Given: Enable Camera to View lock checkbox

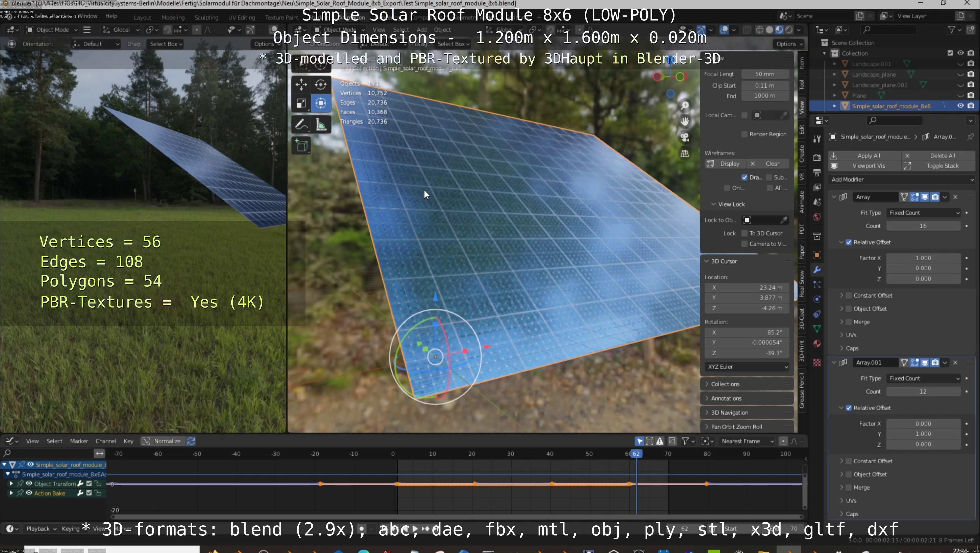Looking at the screenshot, I should [x=744, y=244].
